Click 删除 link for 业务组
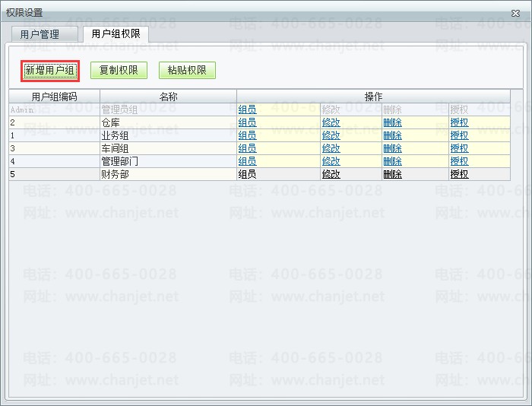 (392, 135)
